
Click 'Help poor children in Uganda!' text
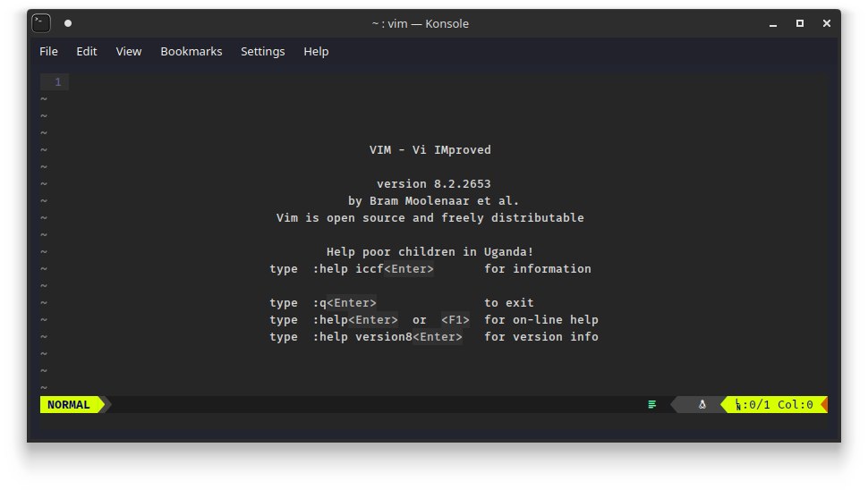[x=430, y=252]
